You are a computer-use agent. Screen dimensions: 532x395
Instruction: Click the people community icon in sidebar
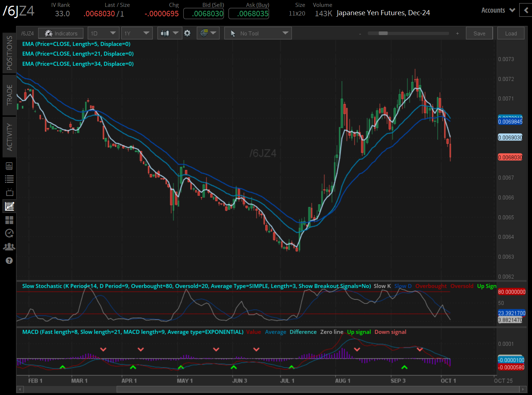9,246
